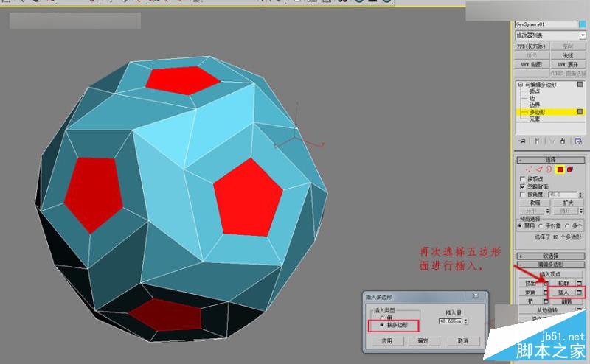Select 元素 in the modifier stack
This screenshot has height=364, width=590.
tap(535, 119)
